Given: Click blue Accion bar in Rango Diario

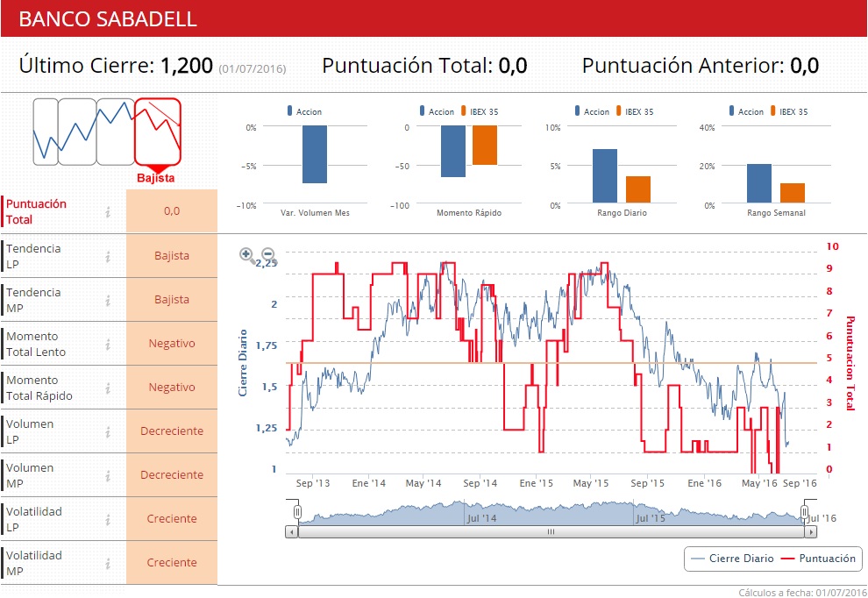Looking at the screenshot, I should coord(605,176).
